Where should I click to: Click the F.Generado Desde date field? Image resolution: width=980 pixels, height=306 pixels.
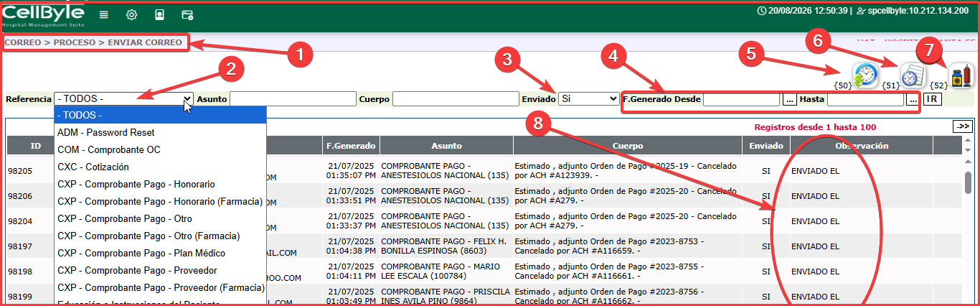click(x=741, y=99)
